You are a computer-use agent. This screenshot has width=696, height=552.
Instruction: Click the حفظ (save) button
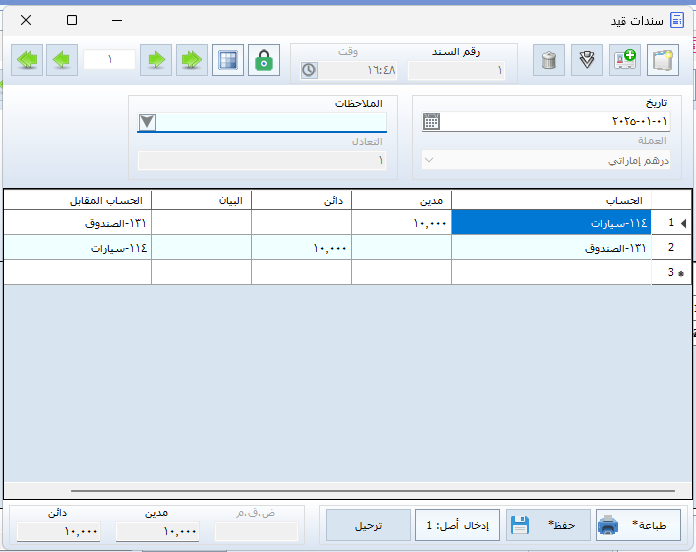coord(545,525)
